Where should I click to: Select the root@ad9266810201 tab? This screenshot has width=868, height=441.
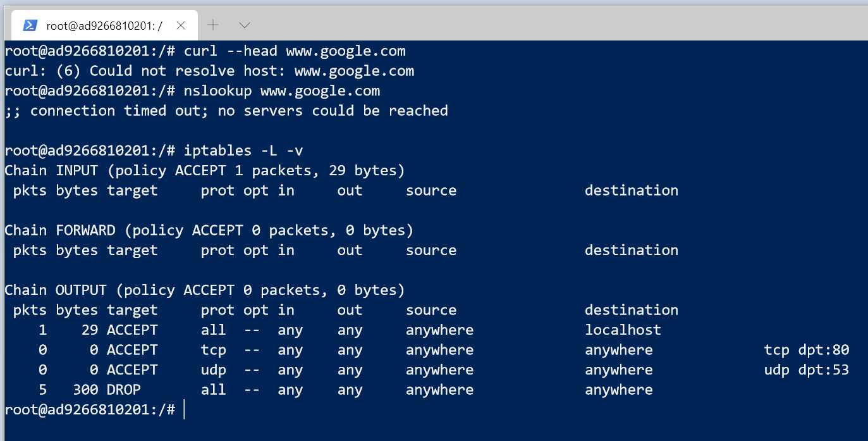[104, 26]
